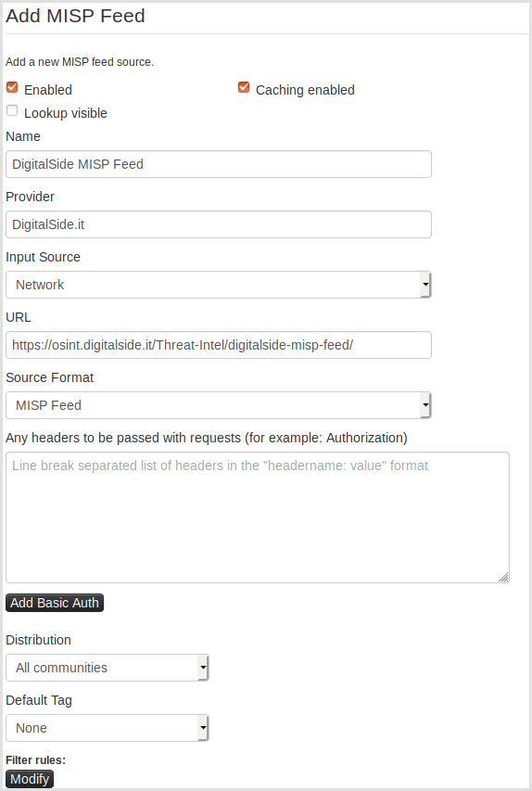Click the Default Tag dropdown arrow

click(x=203, y=728)
